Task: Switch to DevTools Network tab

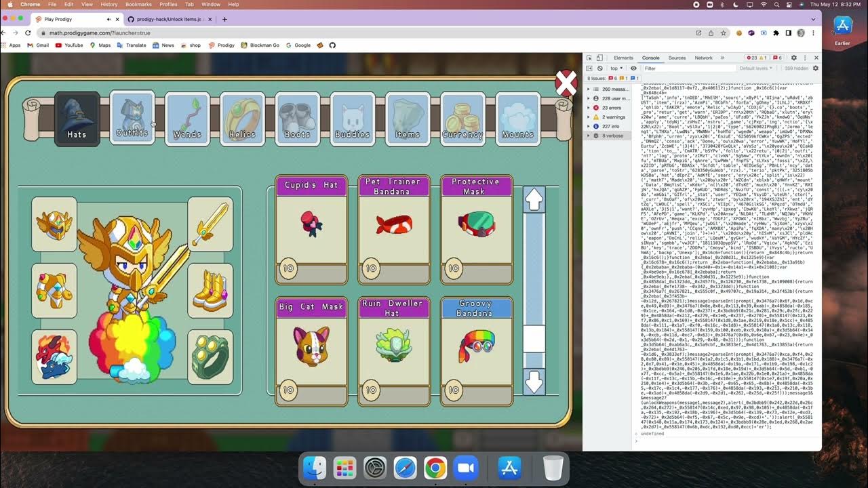Action: click(x=703, y=58)
